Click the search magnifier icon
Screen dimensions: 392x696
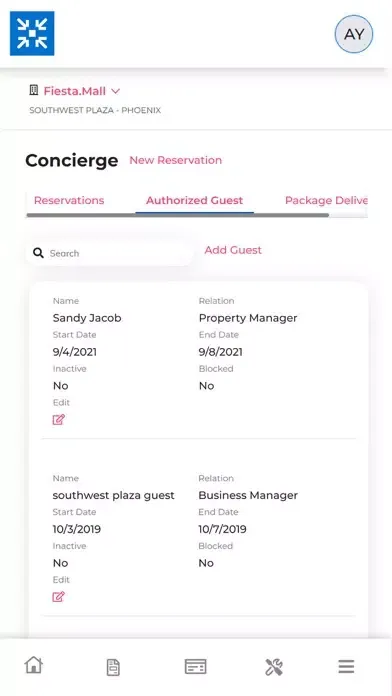click(x=39, y=253)
